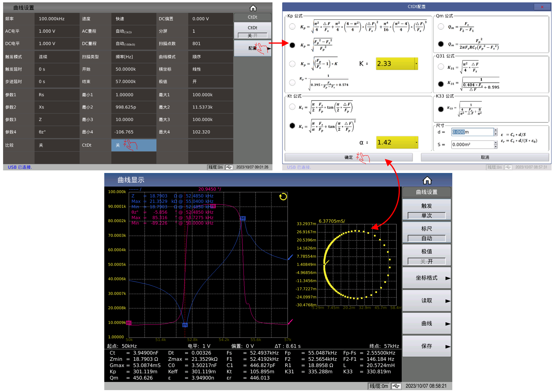Viewport: 553px width, 392px height.
Task: Click USB icon in curve settings status bar
Action: point(229,167)
